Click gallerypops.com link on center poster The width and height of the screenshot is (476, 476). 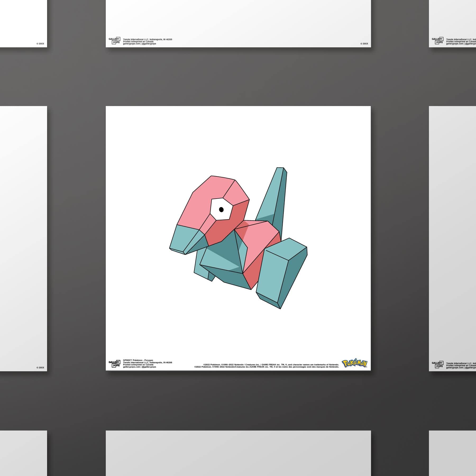coord(131,367)
